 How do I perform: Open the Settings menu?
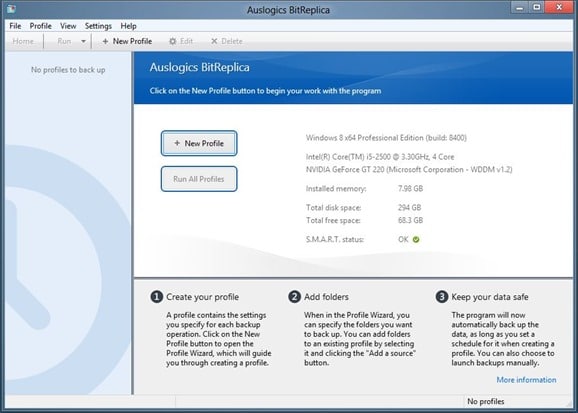coord(98,26)
